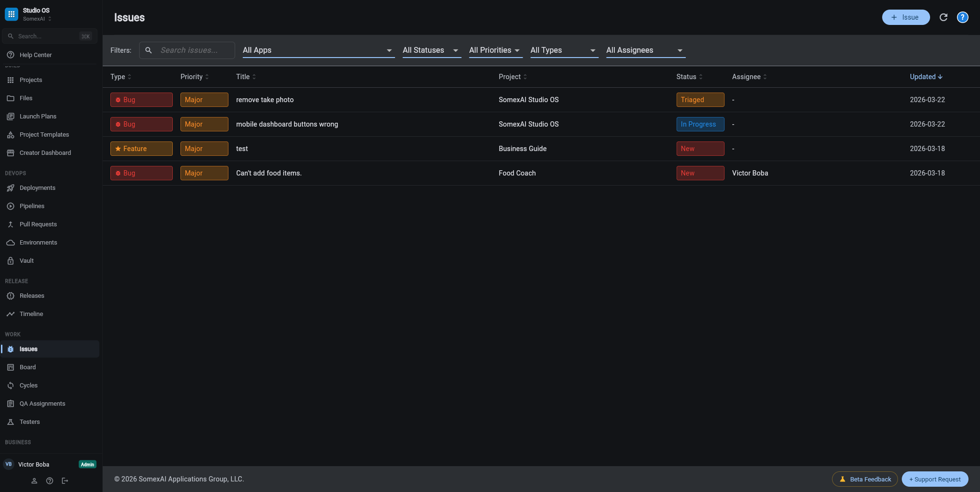Open Pull Requests from the sidebar
This screenshot has width=980, height=492.
click(x=37, y=224)
